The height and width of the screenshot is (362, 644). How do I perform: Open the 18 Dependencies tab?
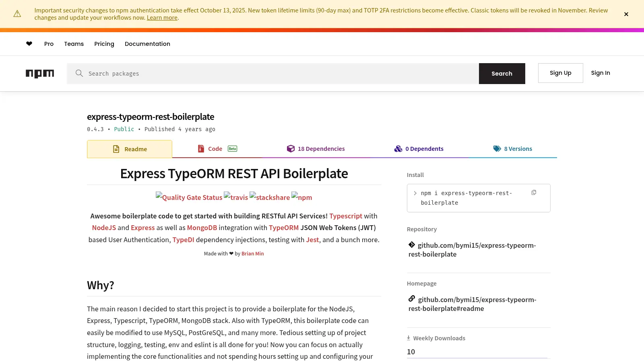[x=316, y=149]
